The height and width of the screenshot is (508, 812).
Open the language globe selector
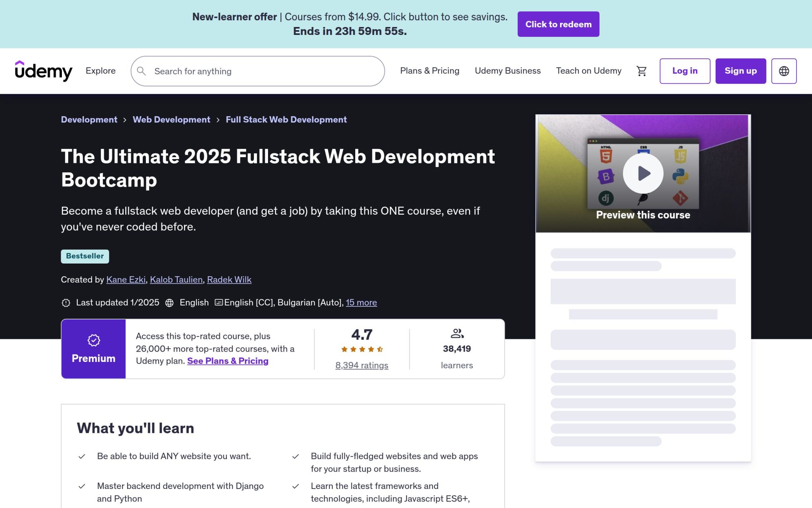point(784,71)
